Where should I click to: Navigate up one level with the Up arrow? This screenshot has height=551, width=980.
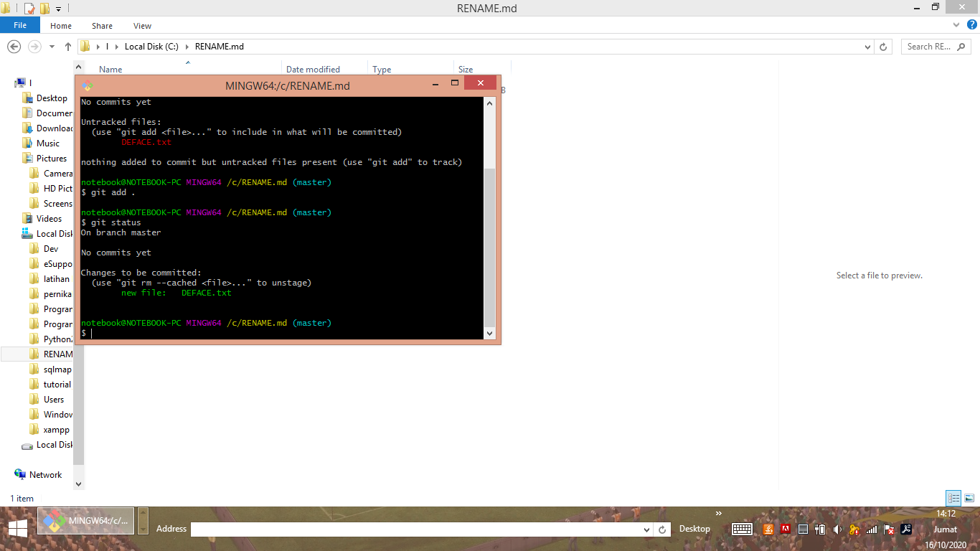pyautogui.click(x=67, y=46)
